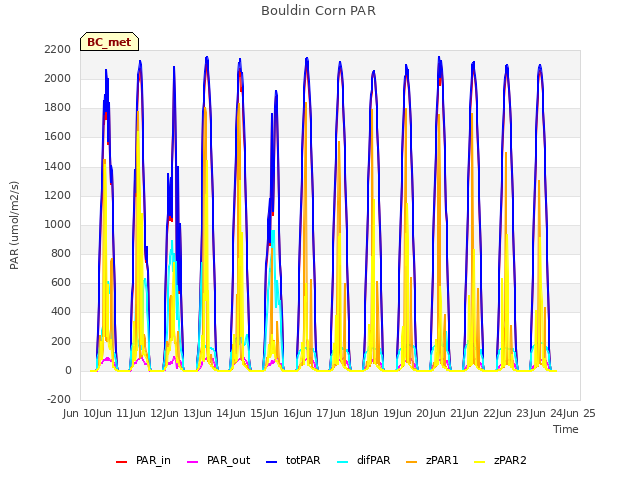Viewport: 640px width, 480px height.
Task: Select the PAR_in legend label
Action: click(153, 460)
